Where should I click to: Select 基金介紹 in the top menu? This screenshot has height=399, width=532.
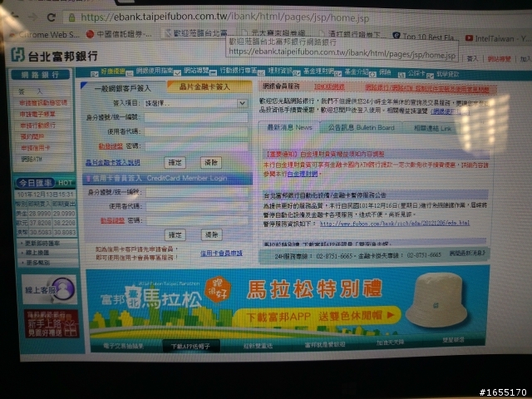coord(357,71)
